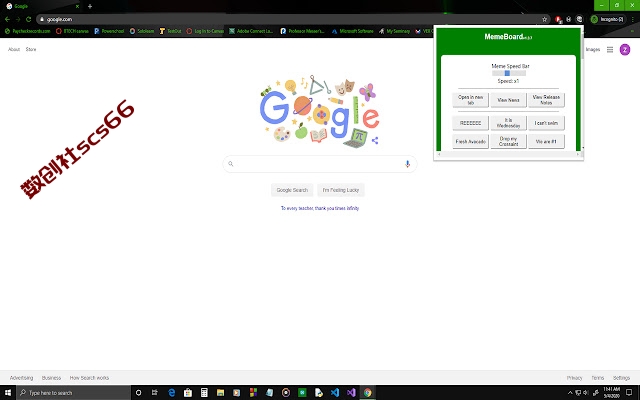
Task: Open the My Seminary bookmark
Action: pos(394,31)
